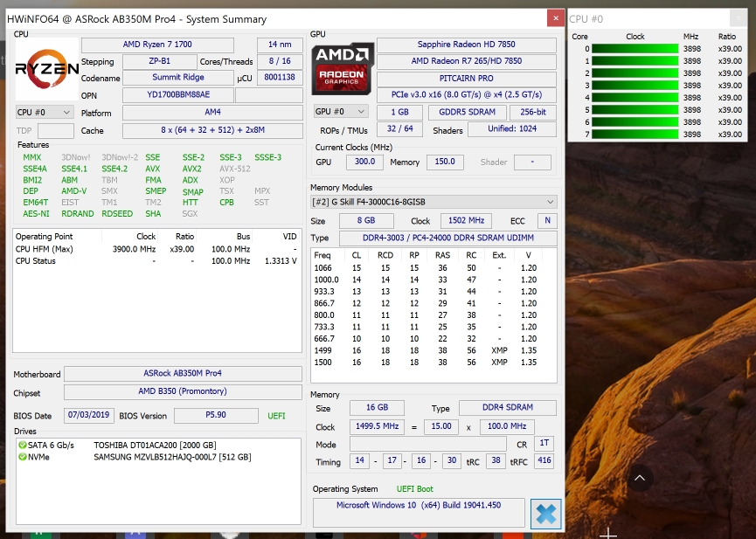This screenshot has height=539, width=756.
Task: Close the HWiNFO64 System Summary window
Action: [x=556, y=18]
